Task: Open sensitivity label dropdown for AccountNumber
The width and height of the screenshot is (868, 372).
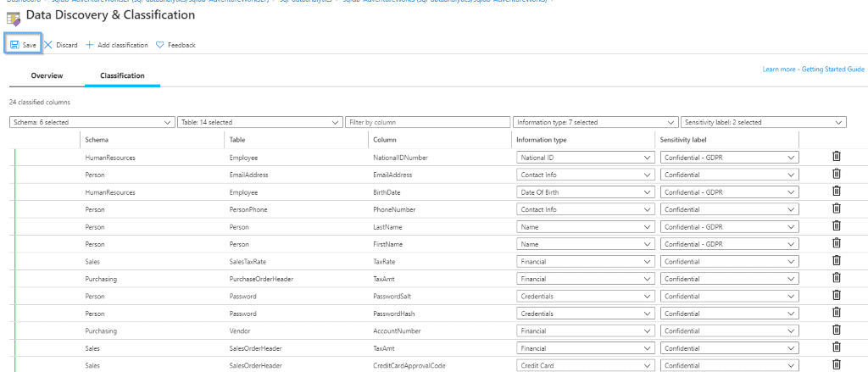Action: [x=730, y=331]
